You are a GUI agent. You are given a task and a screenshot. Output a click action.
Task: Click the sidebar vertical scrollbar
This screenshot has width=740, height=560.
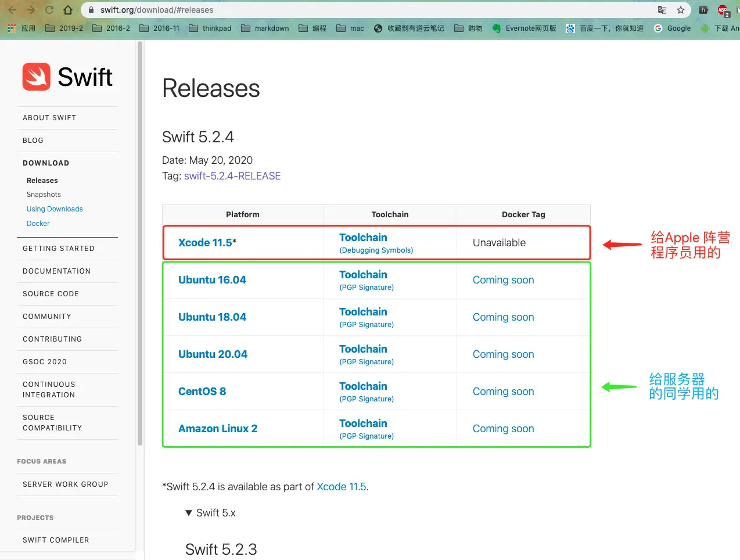tap(139, 243)
